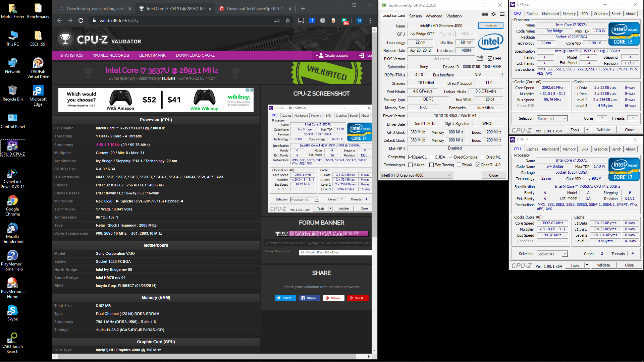644x362 pixels.
Task: Expand Tools arrow in upper CPU-Z window
Action: 587,130
